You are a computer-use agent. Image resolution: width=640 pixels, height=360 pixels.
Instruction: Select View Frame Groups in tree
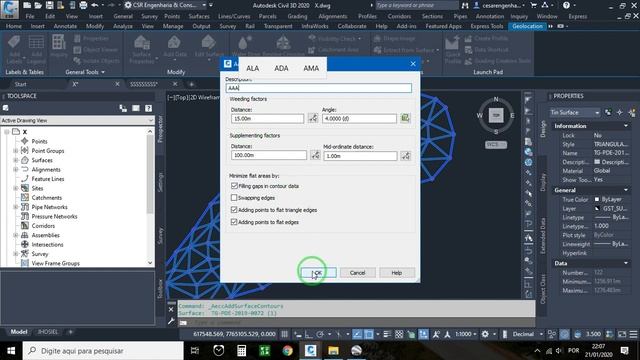(x=56, y=263)
